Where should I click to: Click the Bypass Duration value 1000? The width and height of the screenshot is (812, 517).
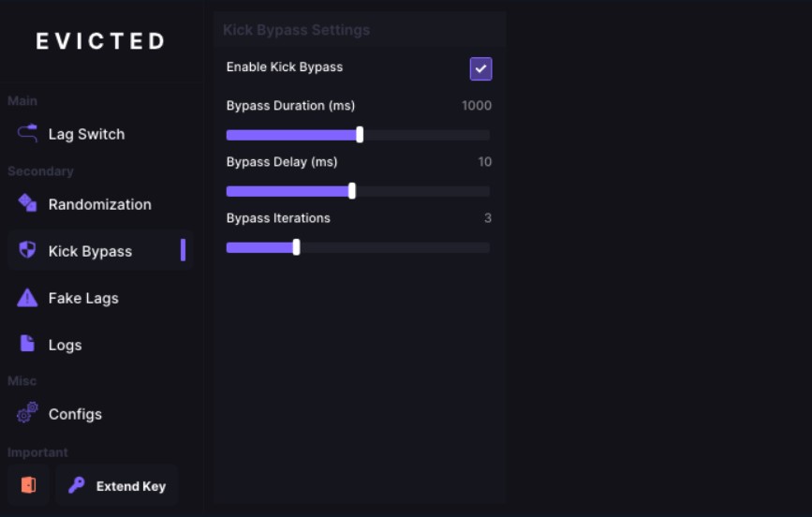[476, 106]
